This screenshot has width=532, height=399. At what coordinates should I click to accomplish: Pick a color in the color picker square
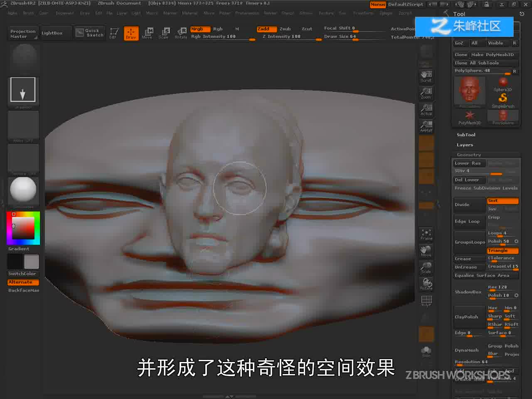[23, 228]
